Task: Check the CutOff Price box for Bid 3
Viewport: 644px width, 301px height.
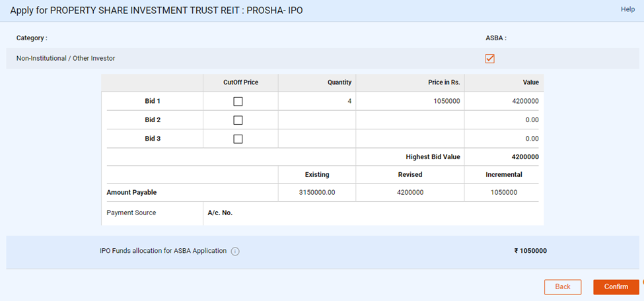Action: (x=238, y=139)
